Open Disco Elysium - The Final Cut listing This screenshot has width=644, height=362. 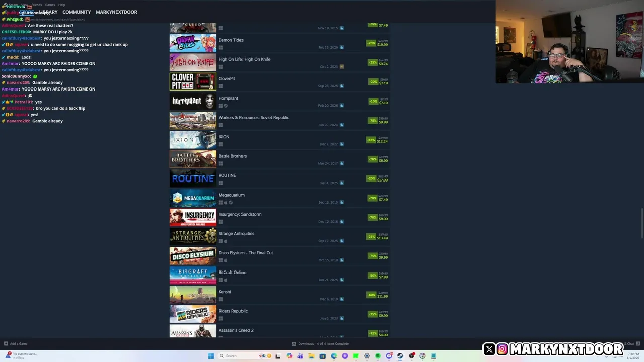click(280, 256)
